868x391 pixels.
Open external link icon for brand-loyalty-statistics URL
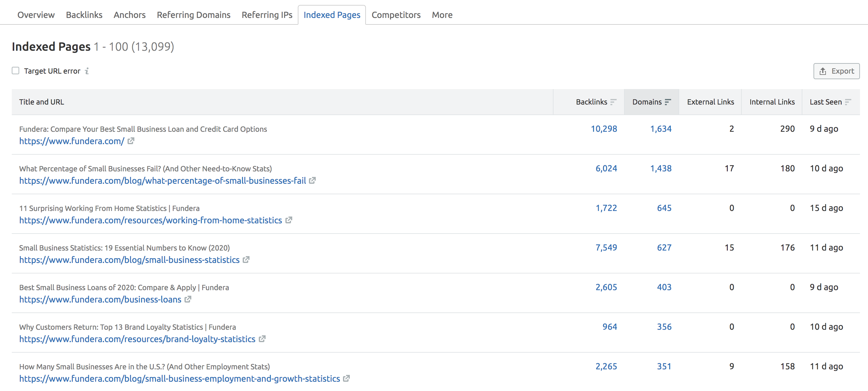pos(262,339)
